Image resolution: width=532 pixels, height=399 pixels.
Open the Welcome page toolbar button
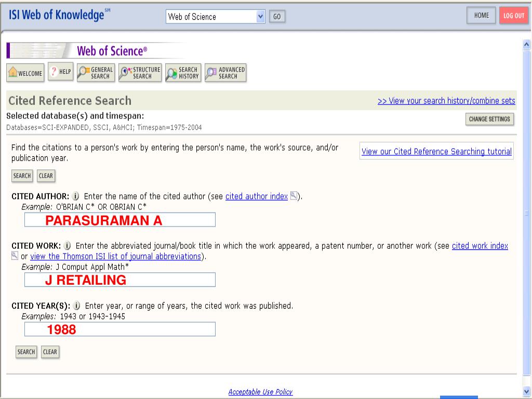[25, 73]
